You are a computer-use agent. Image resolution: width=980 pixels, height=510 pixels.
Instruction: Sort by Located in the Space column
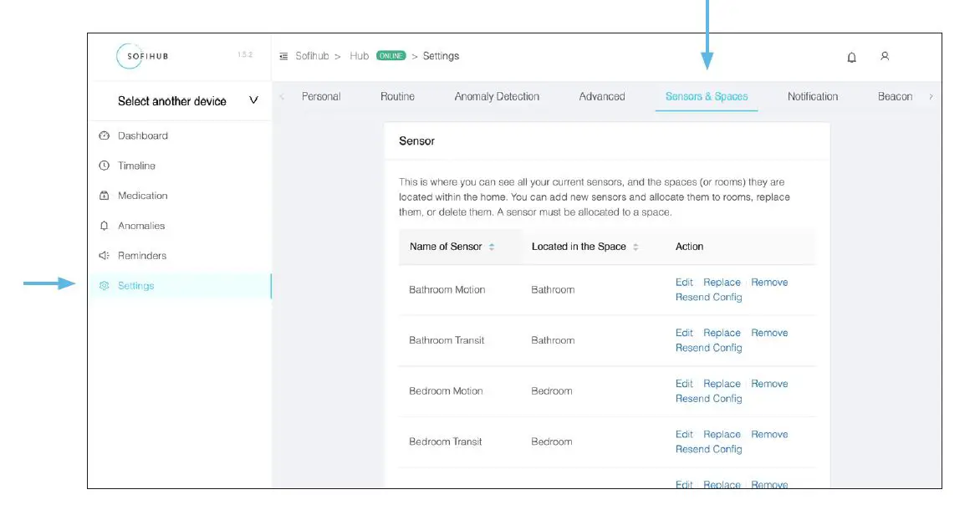click(x=635, y=247)
